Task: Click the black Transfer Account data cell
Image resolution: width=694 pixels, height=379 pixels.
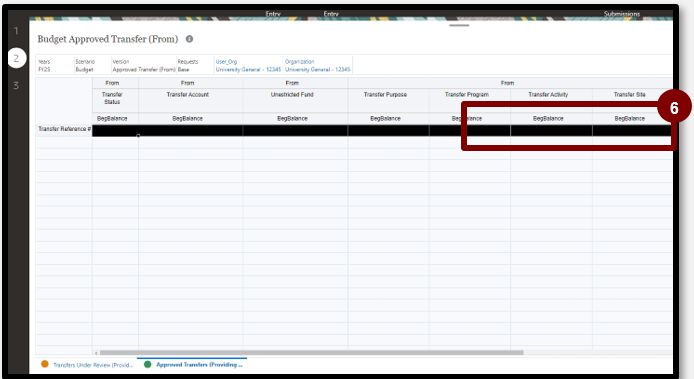Action: click(190, 131)
